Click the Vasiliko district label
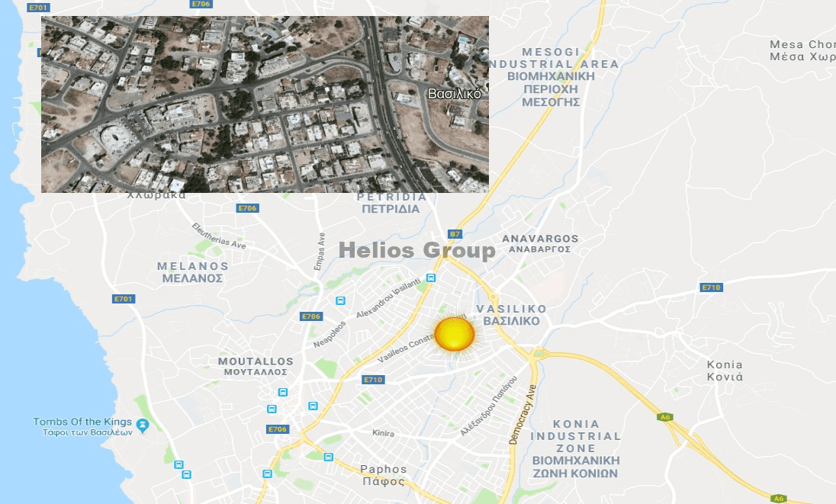 511,315
